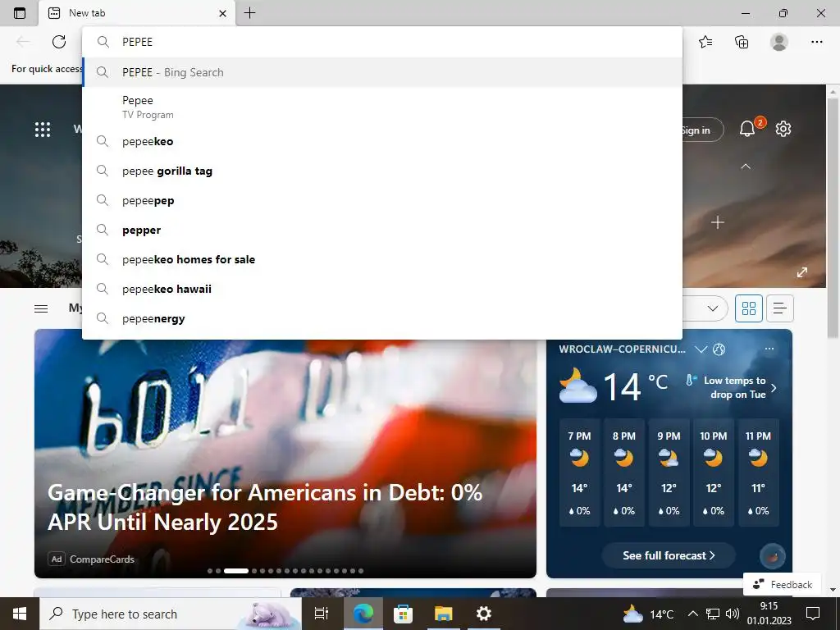Click Type here to search box
The width and height of the screenshot is (840, 630).
click(x=171, y=614)
